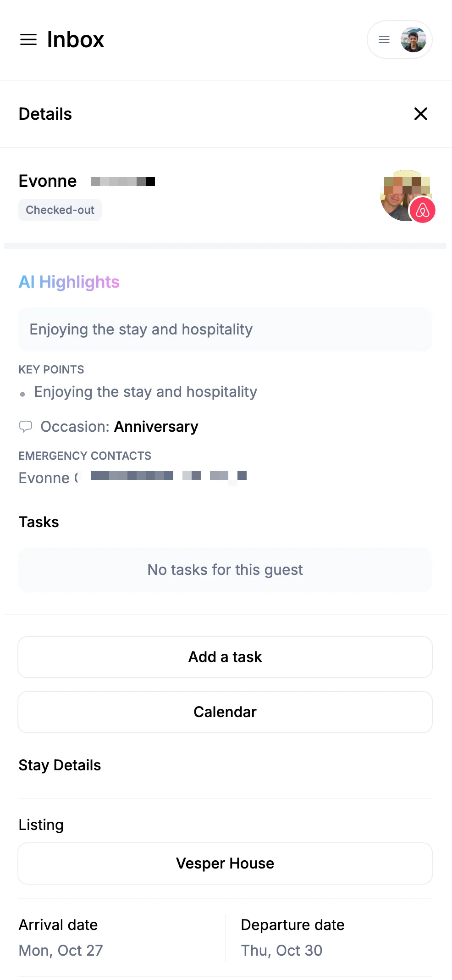Click the user profile avatar in header
452x980 pixels.
[x=413, y=39]
